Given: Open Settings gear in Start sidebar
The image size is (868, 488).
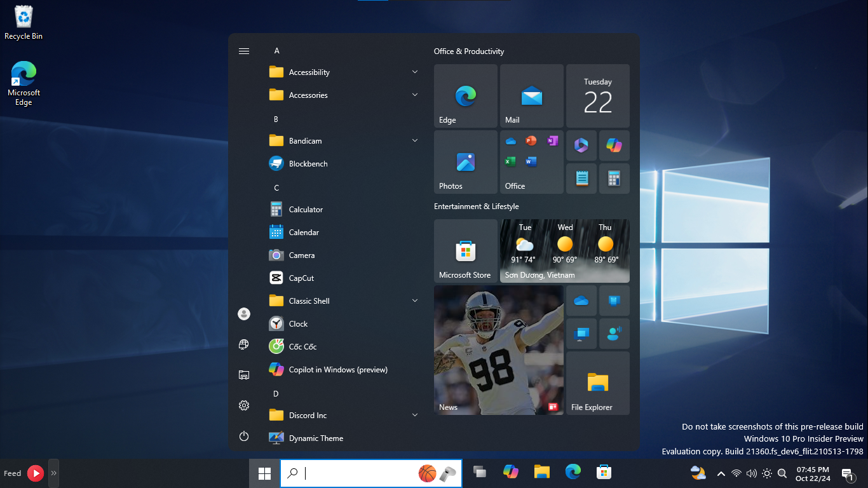Looking at the screenshot, I should click(x=244, y=405).
